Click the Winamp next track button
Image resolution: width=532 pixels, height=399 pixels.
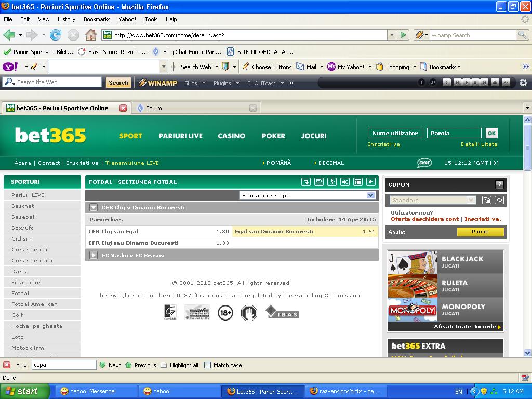[x=485, y=83]
